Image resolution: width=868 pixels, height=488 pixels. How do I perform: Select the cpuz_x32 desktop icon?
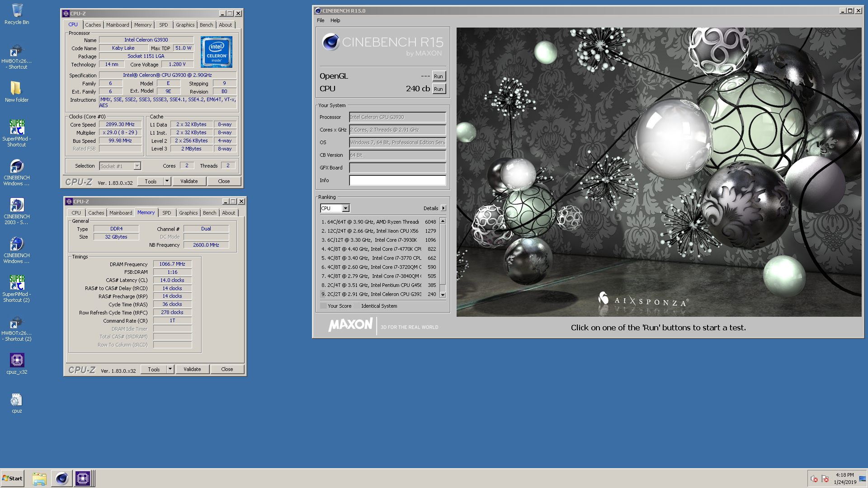coord(17,364)
